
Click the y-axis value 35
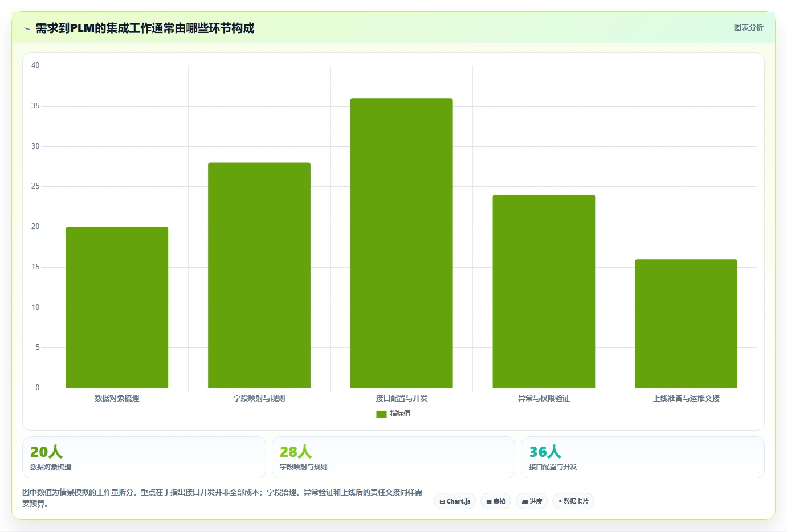pyautogui.click(x=35, y=106)
